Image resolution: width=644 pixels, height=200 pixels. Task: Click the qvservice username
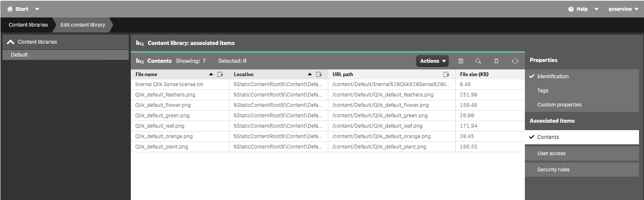(620, 9)
